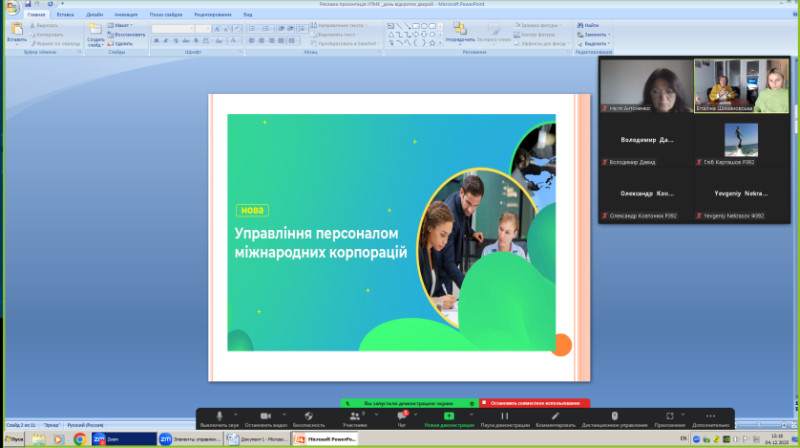This screenshot has width=800, height=448.
Task: Stop video using Zoom camera button
Action: tap(266, 415)
